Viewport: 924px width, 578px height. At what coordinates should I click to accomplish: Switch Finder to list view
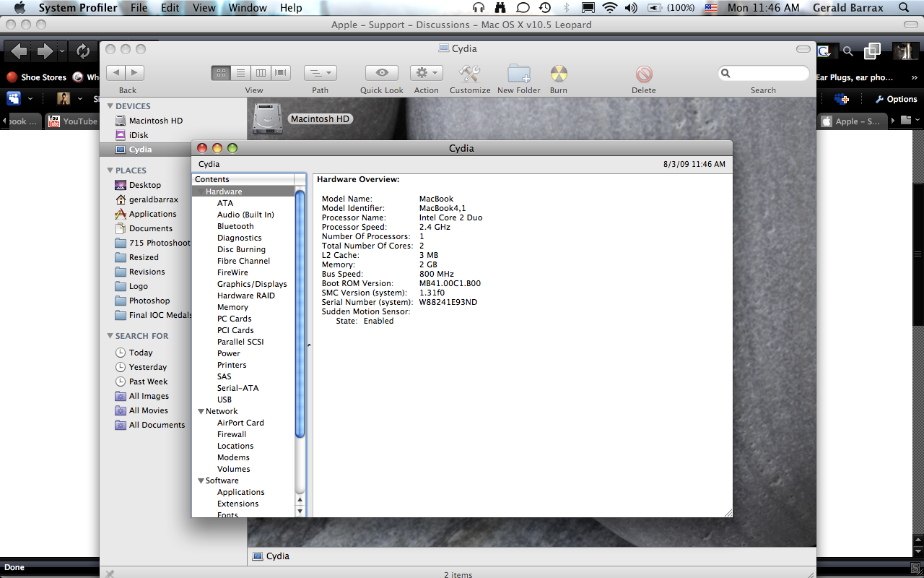pyautogui.click(x=241, y=73)
